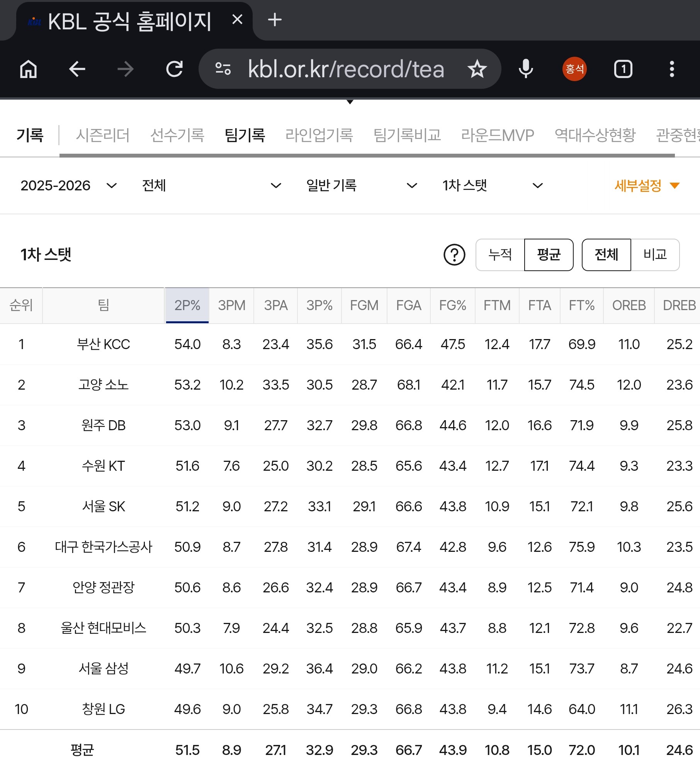The width and height of the screenshot is (700, 760).
Task: Click the 부산 KCC team name
Action: (x=104, y=344)
